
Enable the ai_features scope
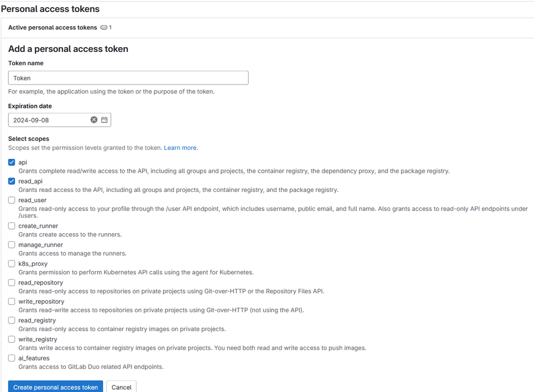tap(12, 358)
